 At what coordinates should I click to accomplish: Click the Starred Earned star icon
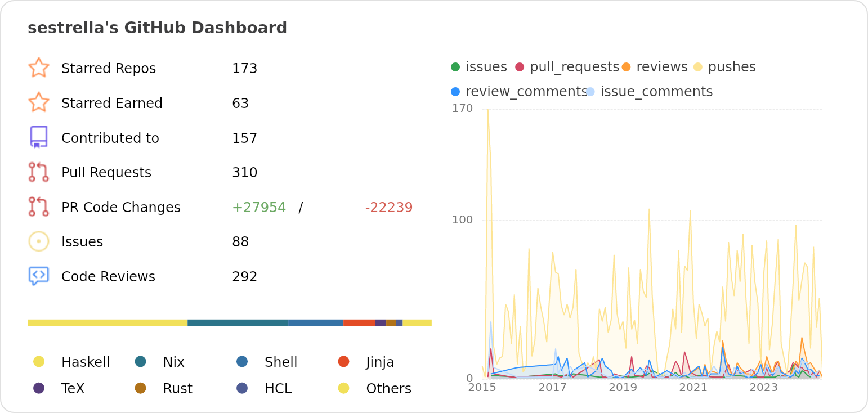[39, 103]
